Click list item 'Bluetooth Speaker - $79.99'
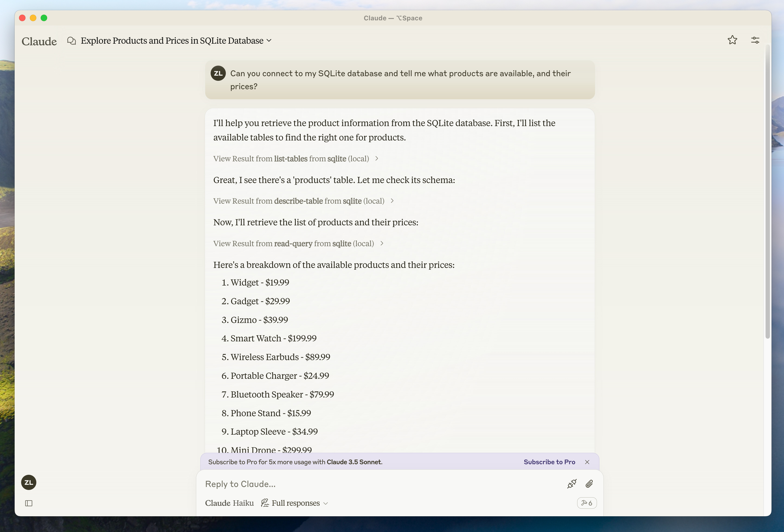The height and width of the screenshot is (532, 784). 282,394
